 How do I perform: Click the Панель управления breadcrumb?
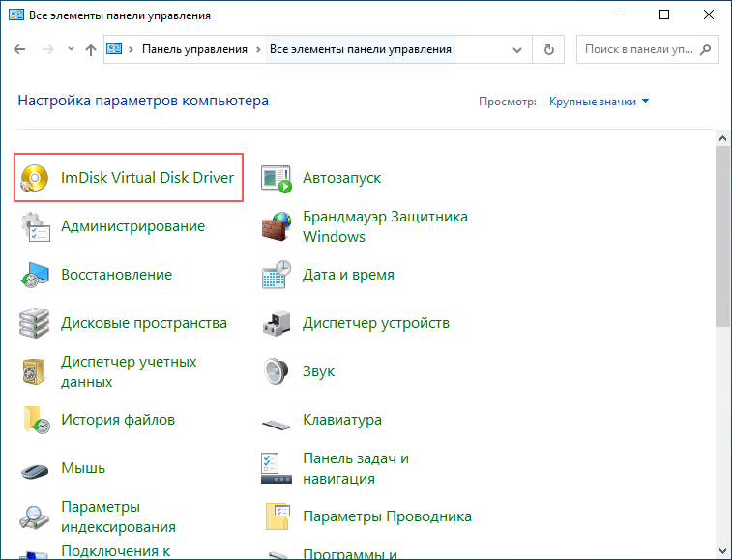(x=194, y=49)
